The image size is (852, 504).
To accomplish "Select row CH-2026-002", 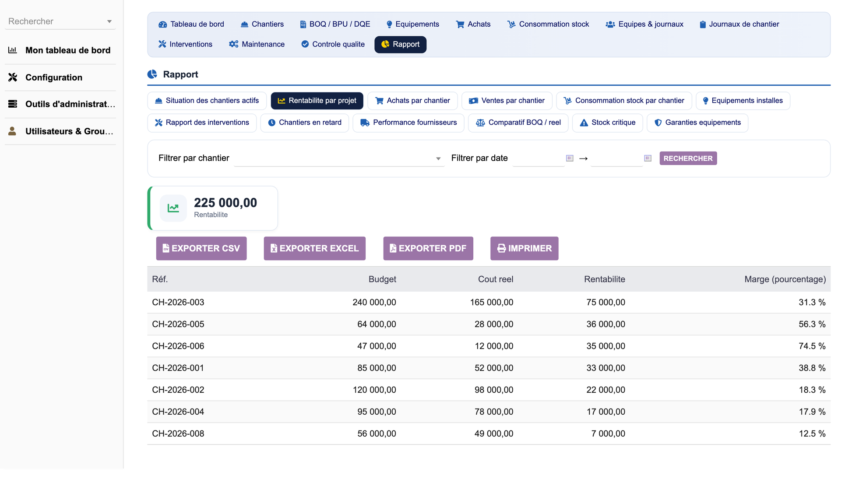I will (x=489, y=390).
